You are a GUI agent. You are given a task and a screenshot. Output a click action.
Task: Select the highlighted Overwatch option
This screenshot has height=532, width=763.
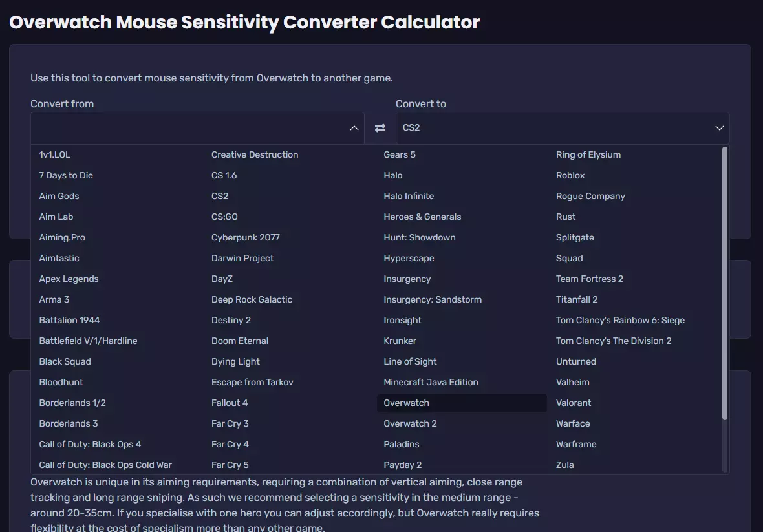pos(462,403)
